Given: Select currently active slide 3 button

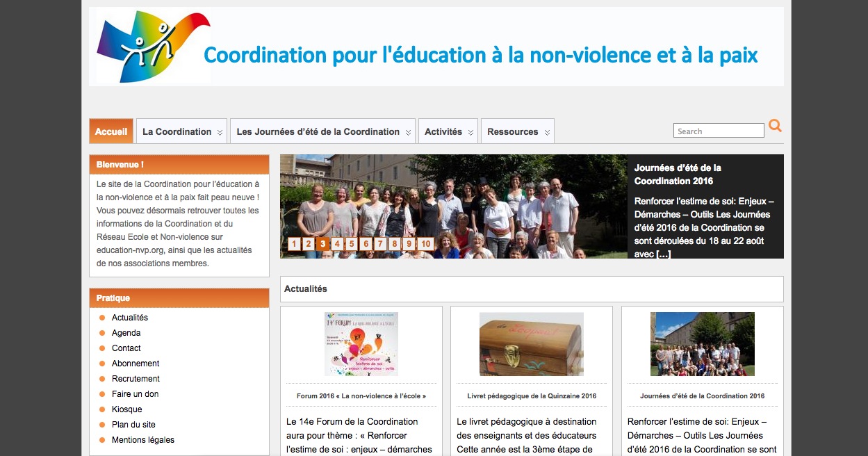Looking at the screenshot, I should pos(322,244).
